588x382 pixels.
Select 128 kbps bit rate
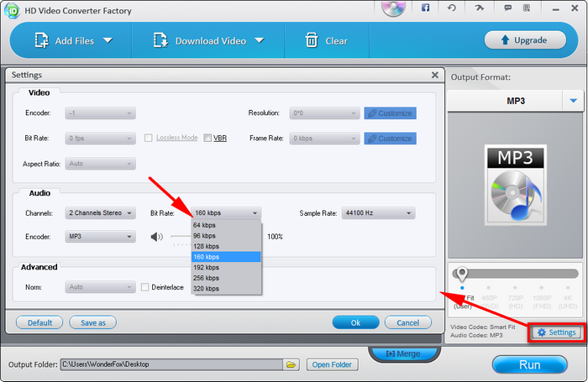[226, 246]
